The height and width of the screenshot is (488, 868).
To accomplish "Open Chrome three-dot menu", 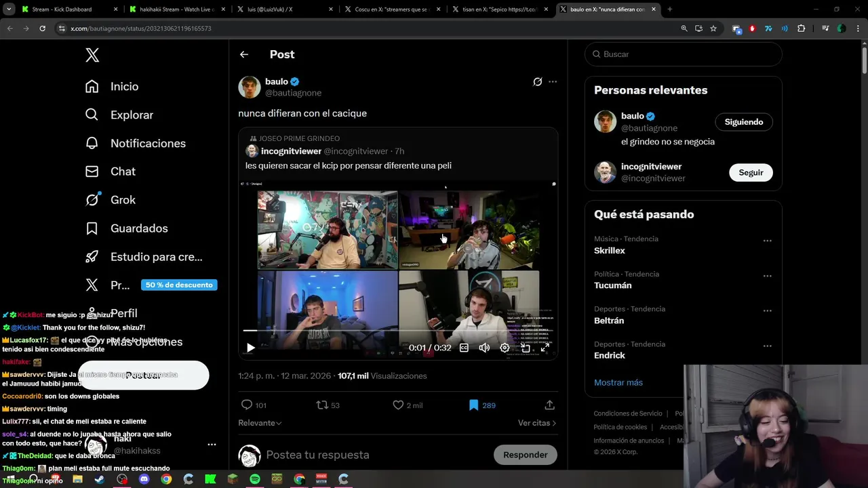I will (x=858, y=28).
